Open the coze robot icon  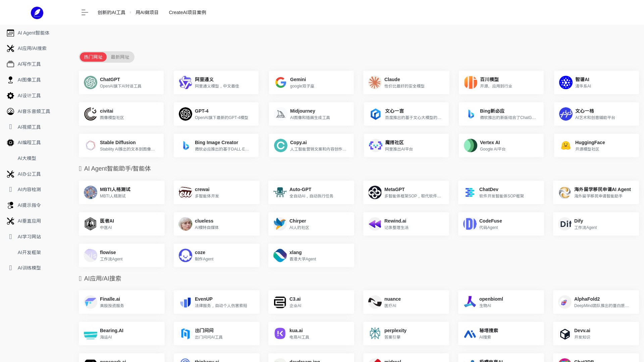(x=185, y=255)
